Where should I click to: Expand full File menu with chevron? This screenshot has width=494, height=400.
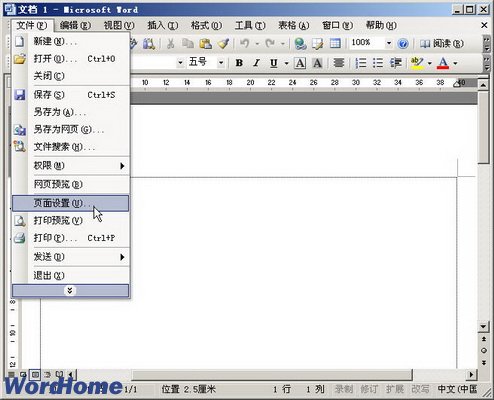click(70, 291)
